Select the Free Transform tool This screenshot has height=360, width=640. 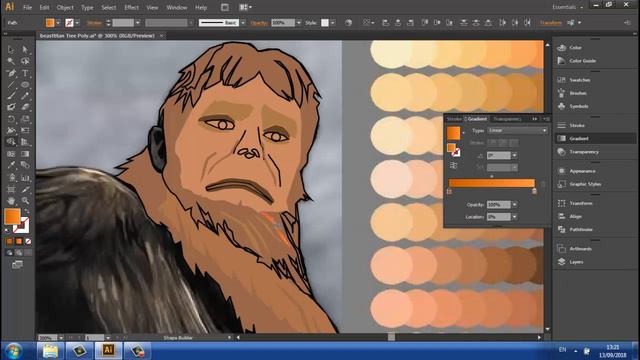(25, 130)
